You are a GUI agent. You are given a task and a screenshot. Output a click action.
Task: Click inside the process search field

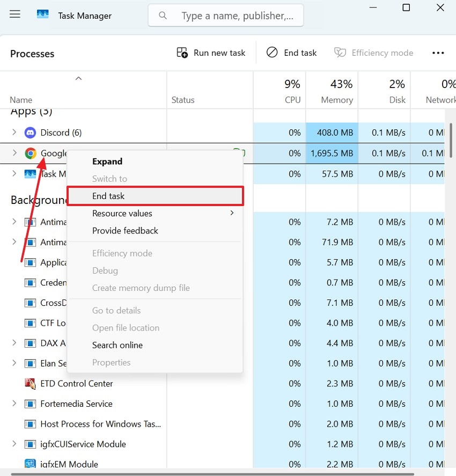(236, 16)
